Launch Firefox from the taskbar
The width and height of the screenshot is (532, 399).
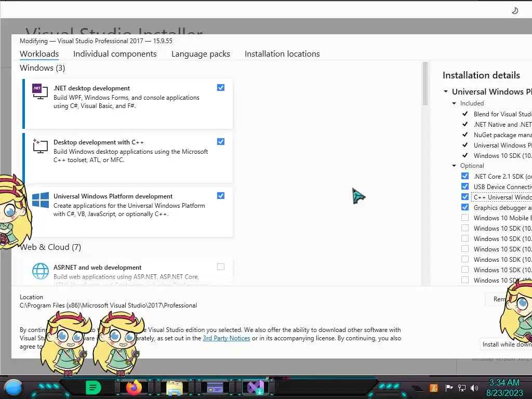tap(134, 388)
